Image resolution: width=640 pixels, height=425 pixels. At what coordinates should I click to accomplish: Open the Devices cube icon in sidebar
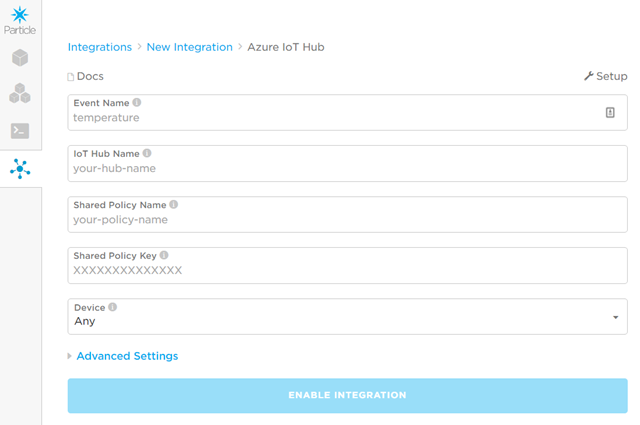20,58
